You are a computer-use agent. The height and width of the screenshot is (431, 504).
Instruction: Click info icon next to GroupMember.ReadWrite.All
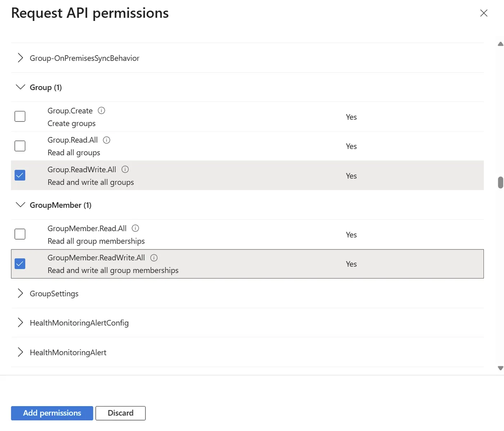click(x=154, y=258)
